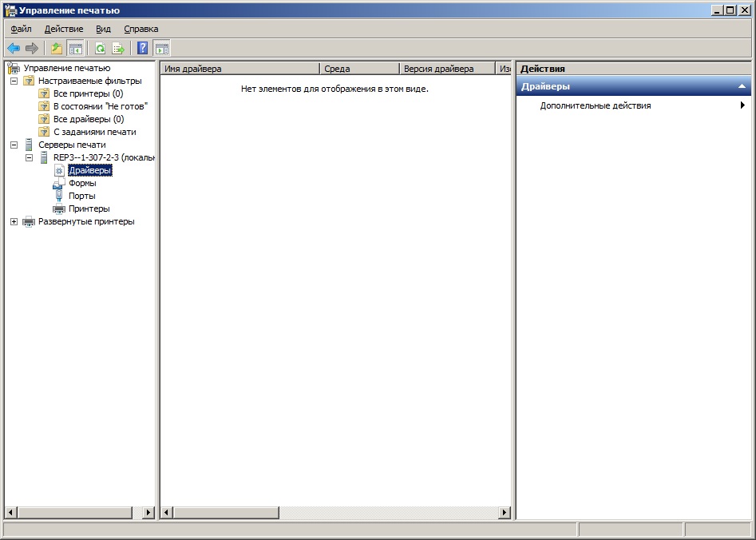Select the Драйверы tree item label

tap(90, 170)
